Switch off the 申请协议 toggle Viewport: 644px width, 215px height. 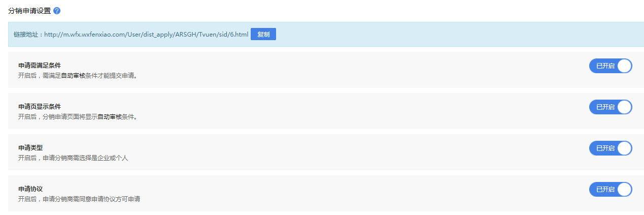610,189
